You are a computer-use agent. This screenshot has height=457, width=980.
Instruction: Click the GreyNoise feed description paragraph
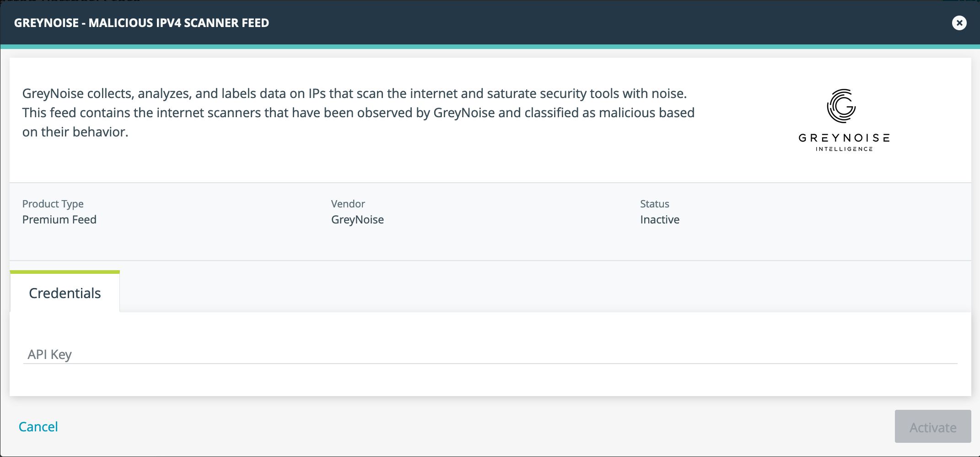[x=359, y=113]
